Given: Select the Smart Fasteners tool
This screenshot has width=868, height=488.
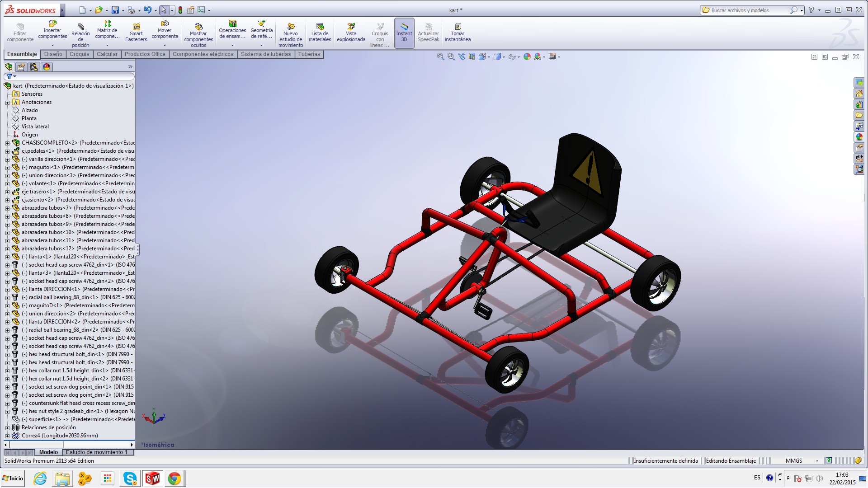Looking at the screenshot, I should 136,27.
